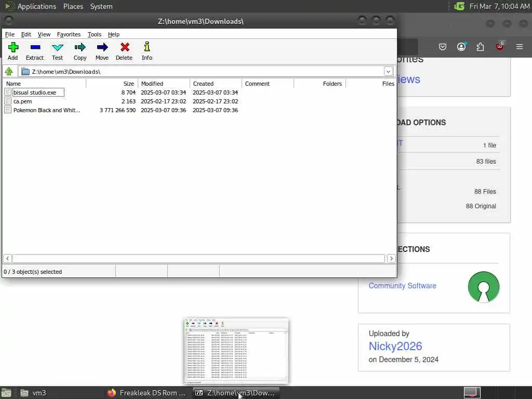Click the Info toolbar icon

click(147, 47)
